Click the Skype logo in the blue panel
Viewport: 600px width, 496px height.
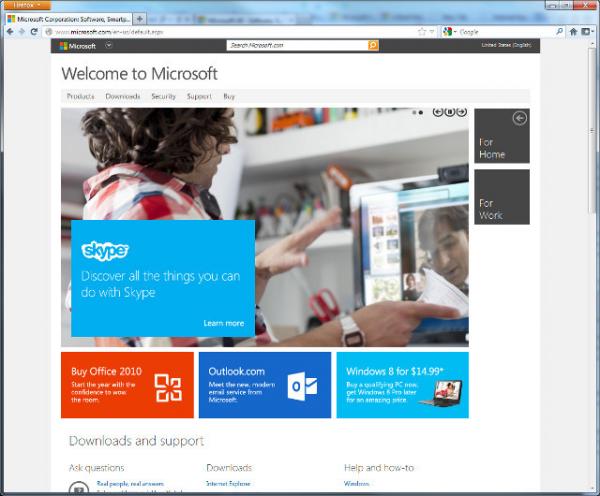[x=105, y=251]
